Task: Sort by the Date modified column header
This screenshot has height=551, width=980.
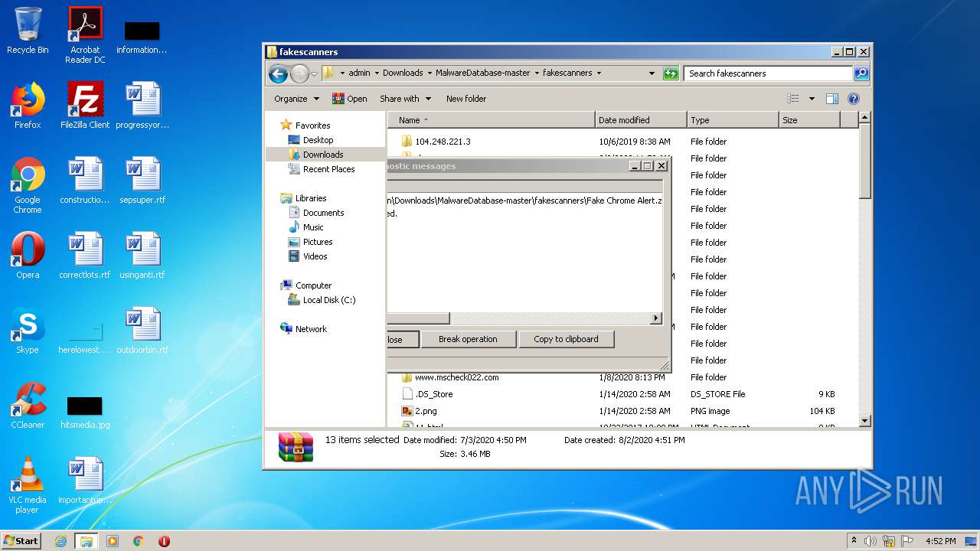Action: [640, 120]
